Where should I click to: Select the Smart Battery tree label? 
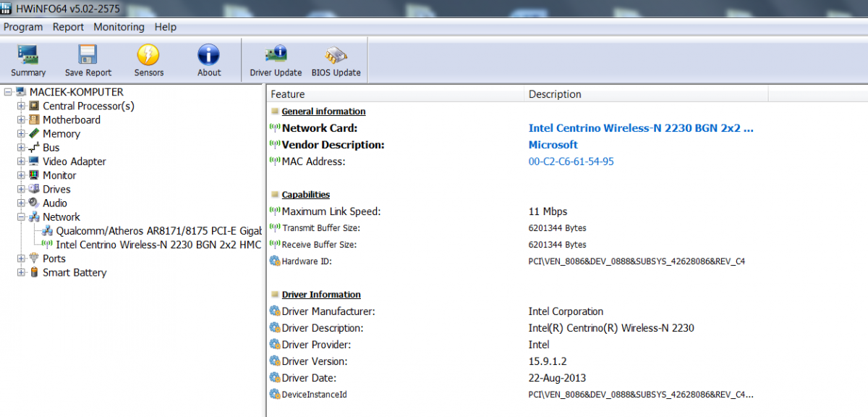point(75,272)
